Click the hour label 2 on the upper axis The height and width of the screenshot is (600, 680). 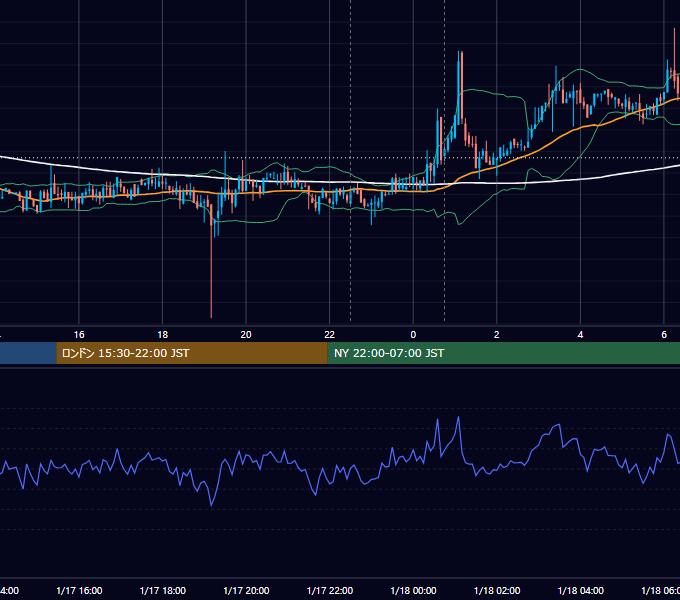click(497, 335)
